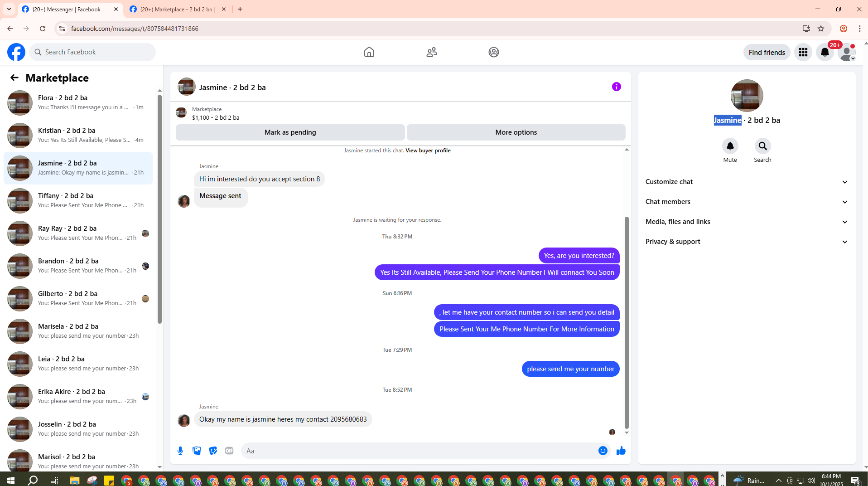Click the chat messages scrollbar
Image resolution: width=868 pixels, height=486 pixels.
pos(627,322)
